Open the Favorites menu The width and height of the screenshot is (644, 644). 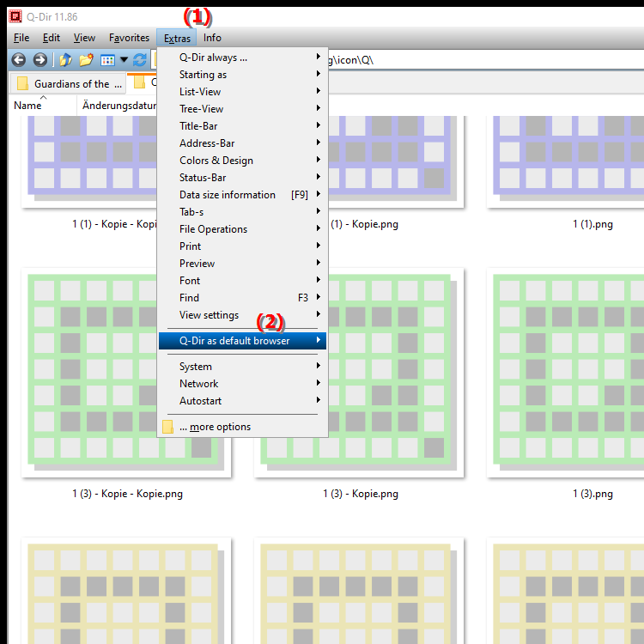129,38
